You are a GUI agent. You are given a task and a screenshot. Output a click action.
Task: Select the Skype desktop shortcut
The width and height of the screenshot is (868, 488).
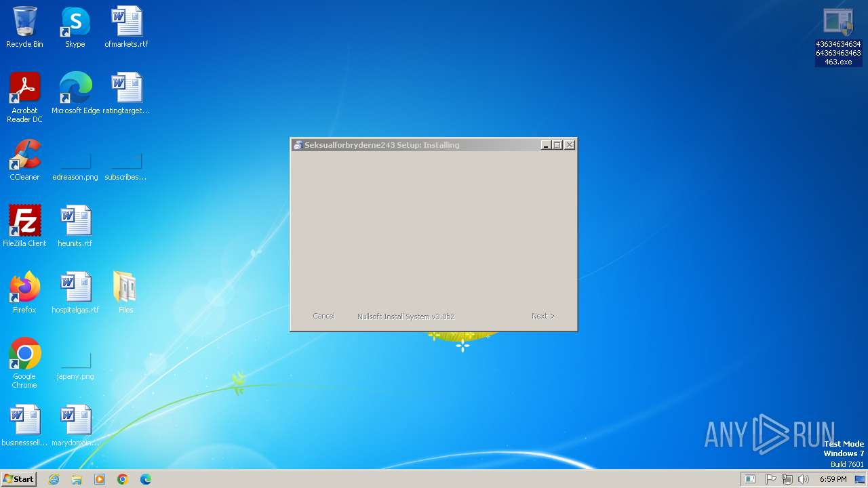pos(75,27)
